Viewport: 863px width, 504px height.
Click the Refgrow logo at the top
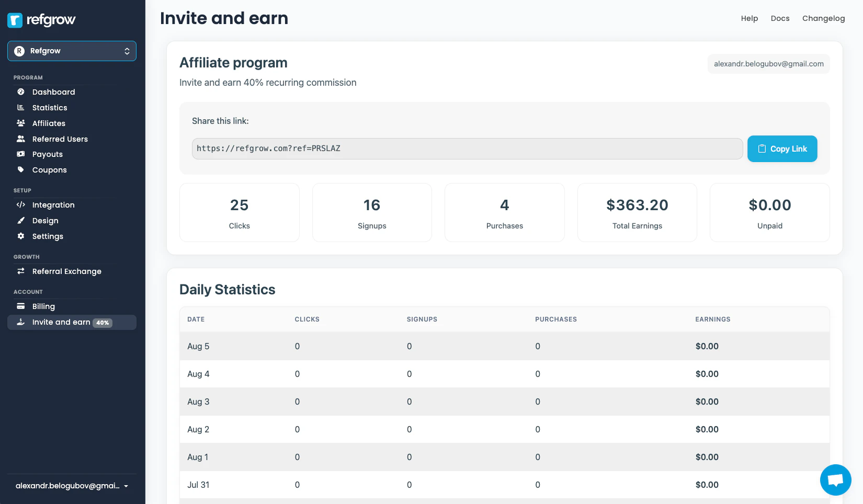pos(42,20)
